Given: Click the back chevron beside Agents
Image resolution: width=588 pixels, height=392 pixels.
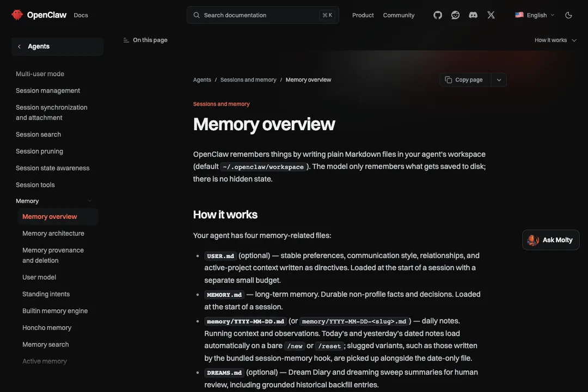Looking at the screenshot, I should pyautogui.click(x=19, y=46).
